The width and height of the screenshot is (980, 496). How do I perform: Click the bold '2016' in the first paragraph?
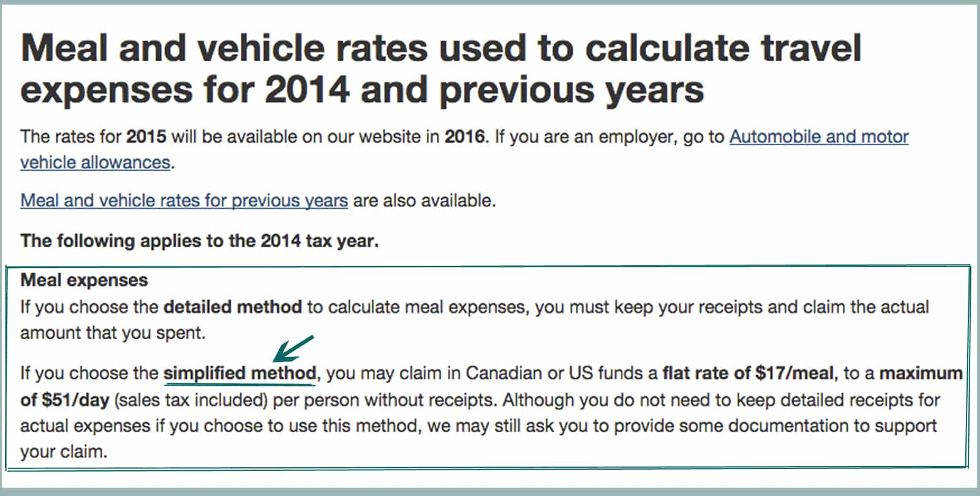point(465,136)
